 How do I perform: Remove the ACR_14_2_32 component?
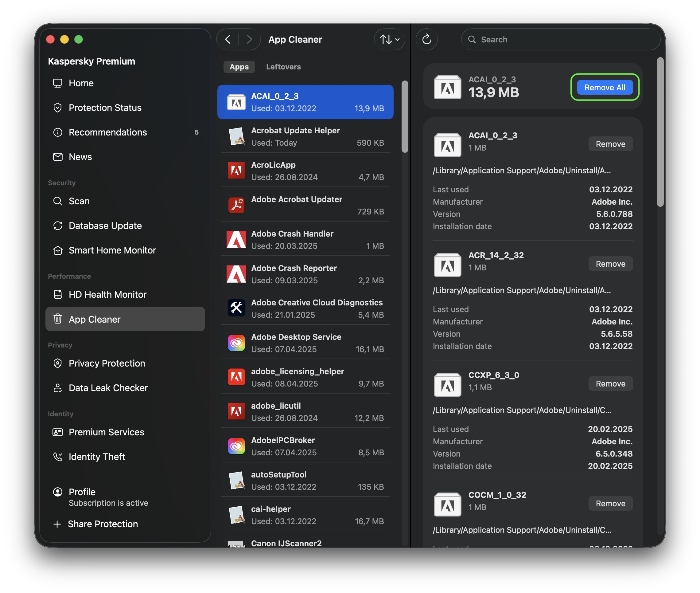[x=610, y=264]
